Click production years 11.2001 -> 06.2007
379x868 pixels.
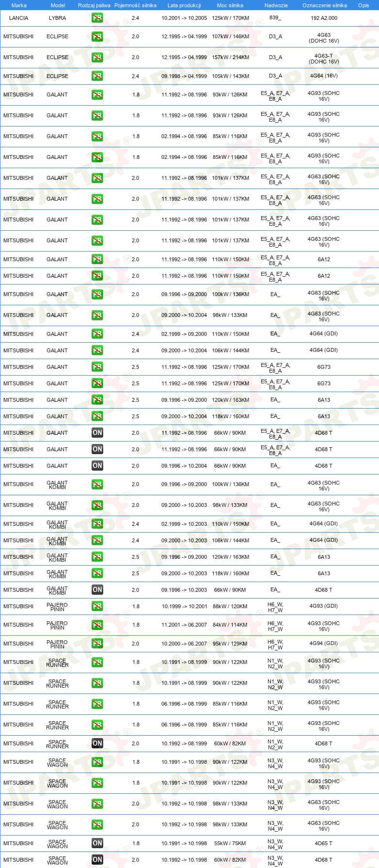184,625
